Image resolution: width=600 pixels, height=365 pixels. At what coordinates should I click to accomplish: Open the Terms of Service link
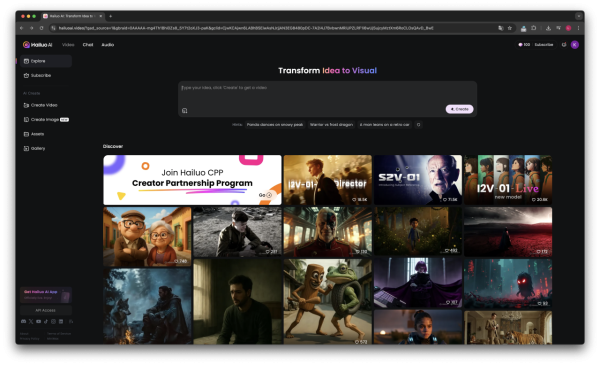pyautogui.click(x=59, y=334)
